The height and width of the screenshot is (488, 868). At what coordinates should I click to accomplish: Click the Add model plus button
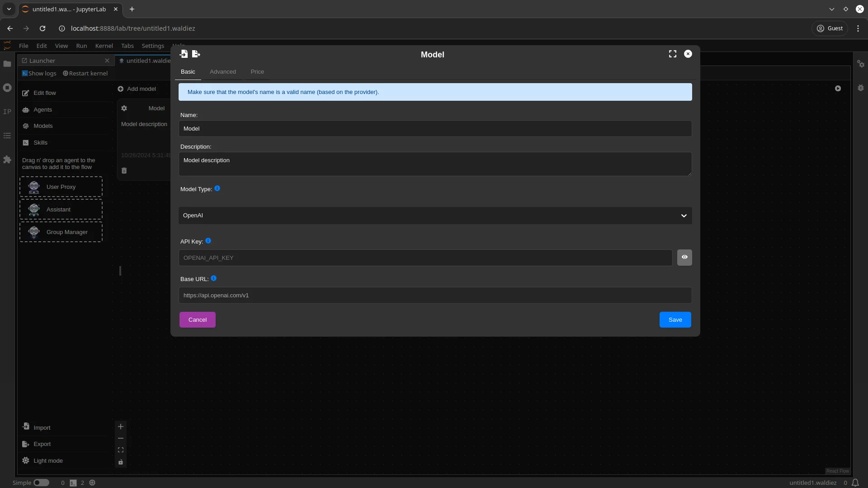(x=120, y=88)
